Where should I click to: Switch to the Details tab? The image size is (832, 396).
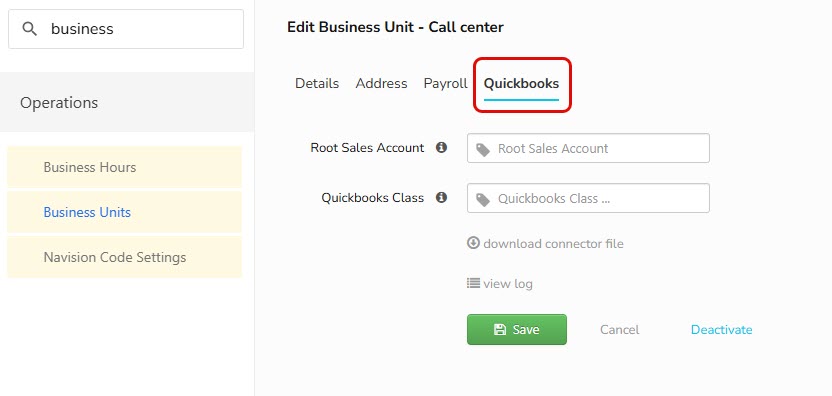click(x=317, y=83)
